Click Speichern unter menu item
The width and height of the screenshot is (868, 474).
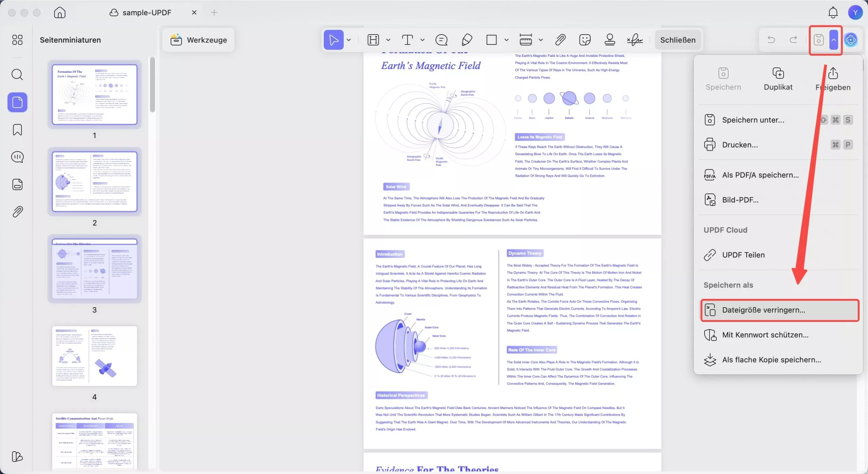click(x=753, y=120)
